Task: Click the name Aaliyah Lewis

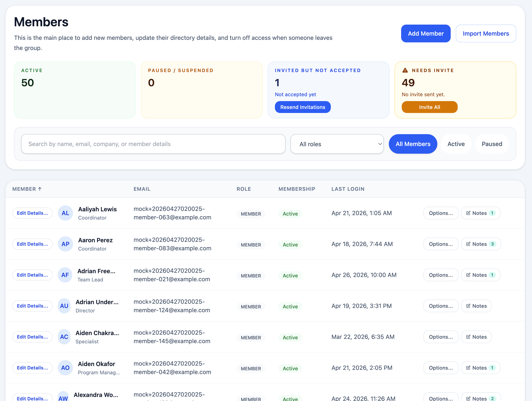Action: tap(97, 209)
